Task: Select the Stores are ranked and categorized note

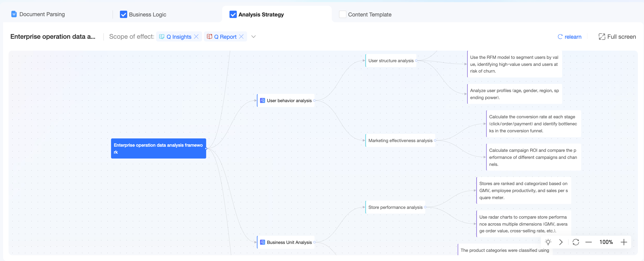Action: (524, 191)
